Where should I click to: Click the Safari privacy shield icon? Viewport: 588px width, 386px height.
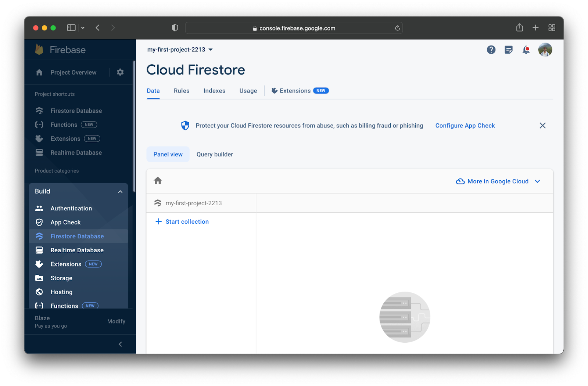[175, 28]
